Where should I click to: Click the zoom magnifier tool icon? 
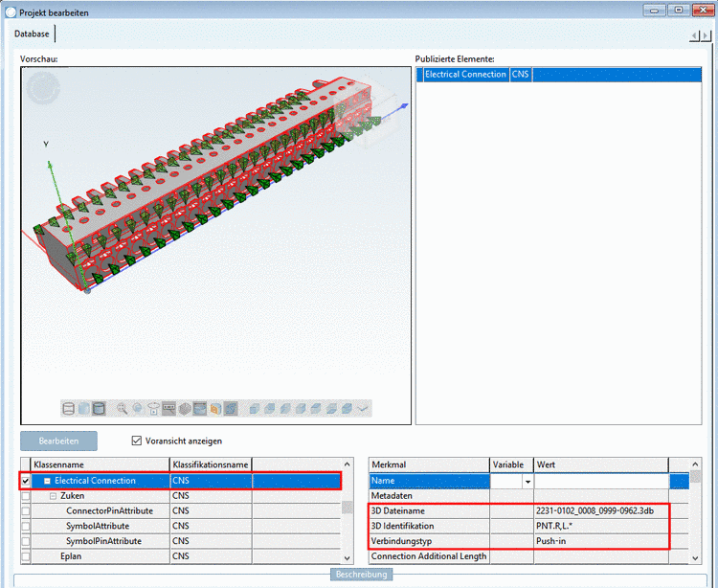coord(123,408)
